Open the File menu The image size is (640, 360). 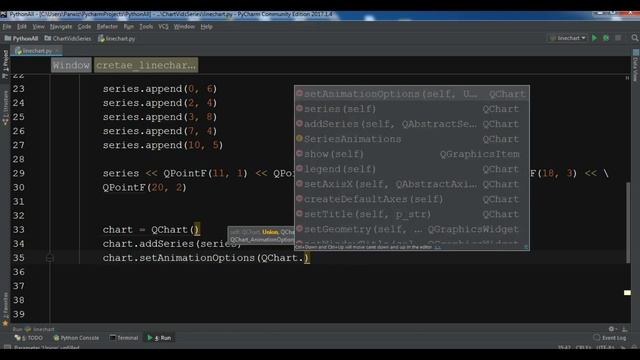click(7, 27)
